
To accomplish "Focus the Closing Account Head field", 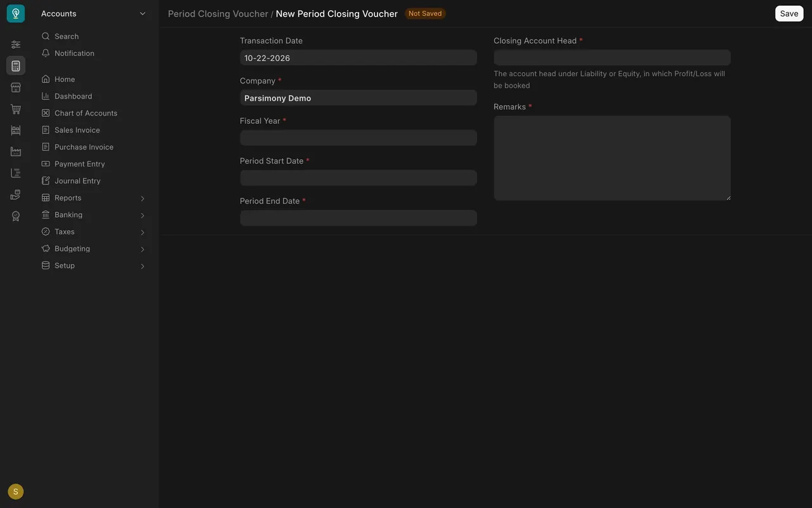I will pos(612,58).
